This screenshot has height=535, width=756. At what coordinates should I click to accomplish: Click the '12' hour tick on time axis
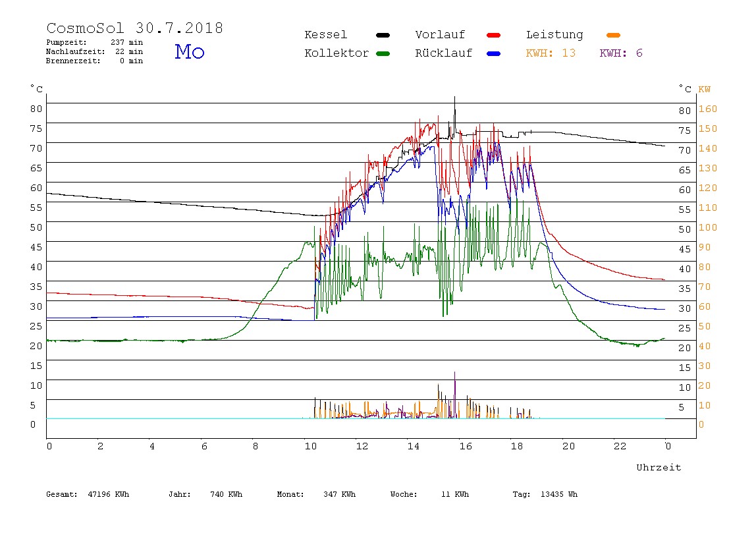click(x=362, y=446)
